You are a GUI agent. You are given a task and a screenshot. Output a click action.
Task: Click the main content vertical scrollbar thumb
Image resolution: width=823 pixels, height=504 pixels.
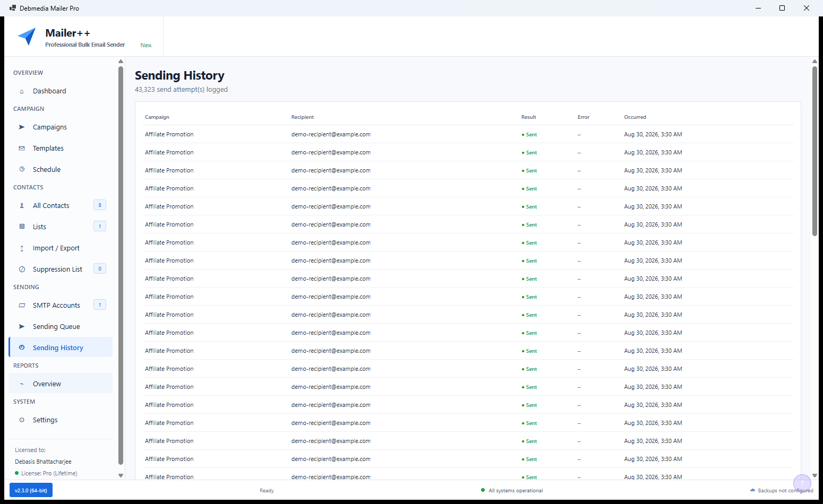[x=815, y=151]
